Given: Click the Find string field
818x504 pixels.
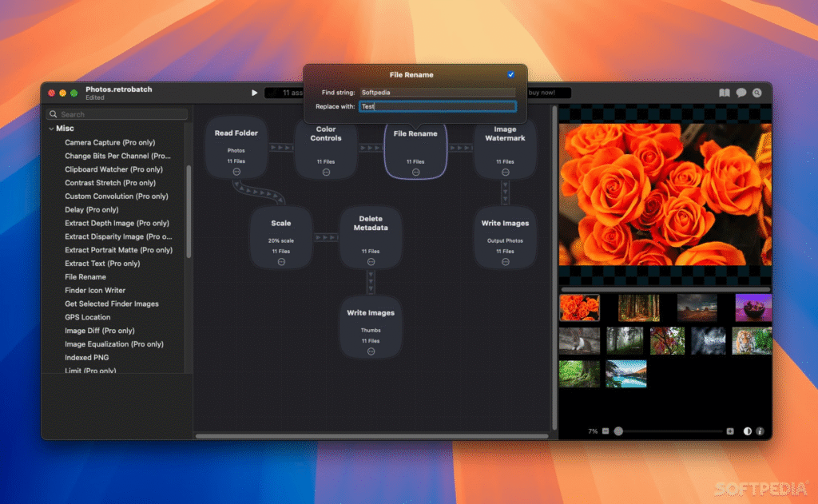Looking at the screenshot, I should (x=437, y=93).
